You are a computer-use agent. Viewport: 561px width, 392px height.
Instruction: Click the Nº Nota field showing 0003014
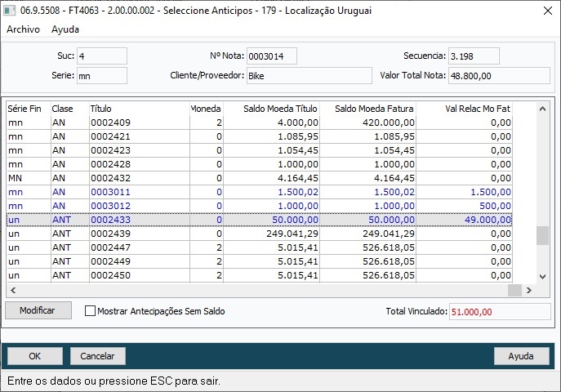(271, 56)
